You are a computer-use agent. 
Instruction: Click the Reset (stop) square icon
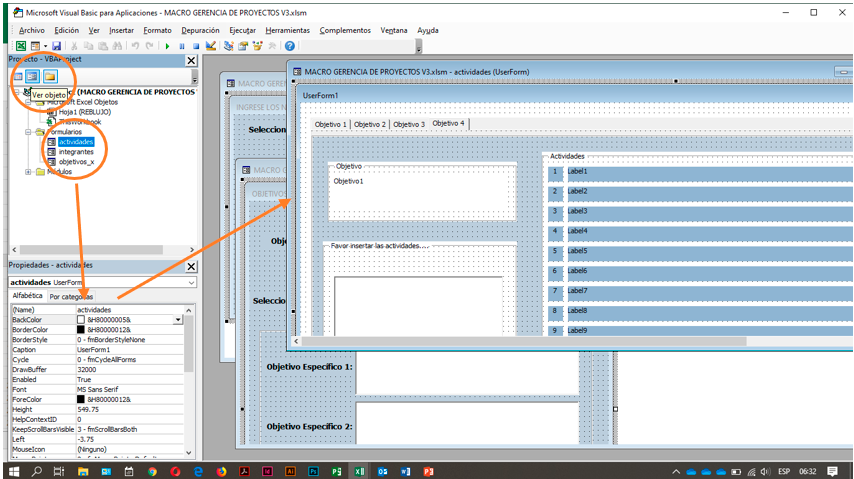[x=196, y=46]
